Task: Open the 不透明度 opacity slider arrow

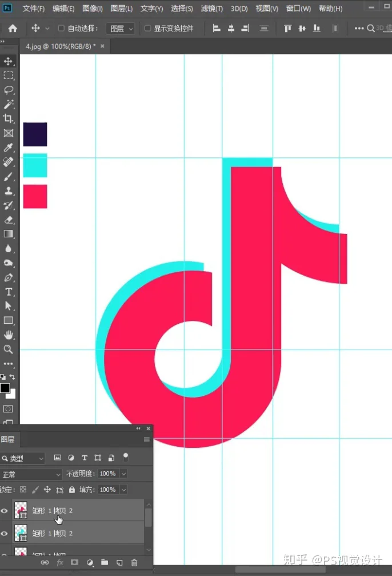Action: (123, 474)
